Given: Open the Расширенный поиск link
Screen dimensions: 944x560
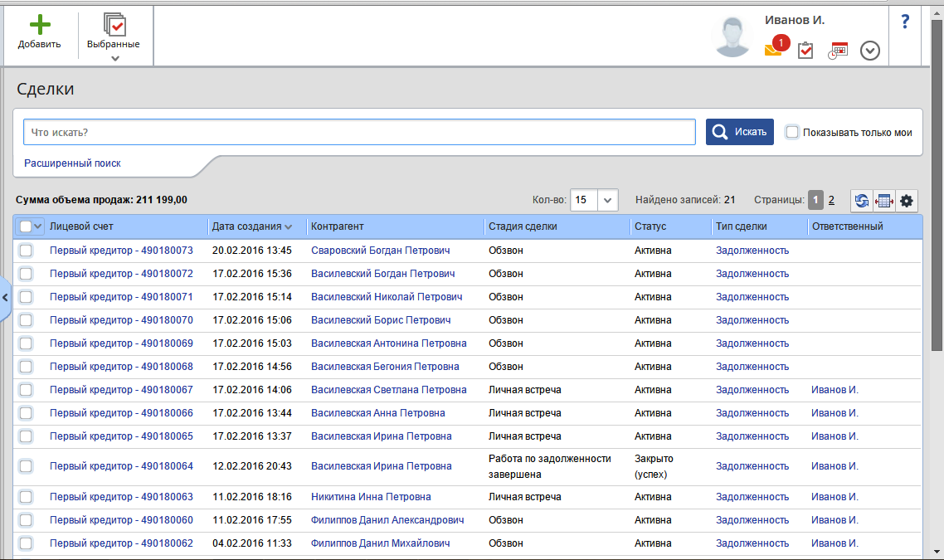Looking at the screenshot, I should click(x=72, y=163).
